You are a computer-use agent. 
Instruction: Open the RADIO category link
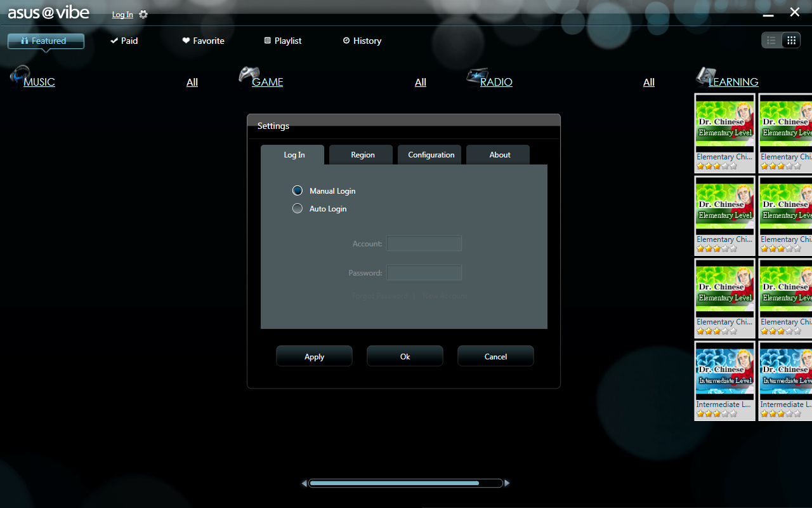496,82
